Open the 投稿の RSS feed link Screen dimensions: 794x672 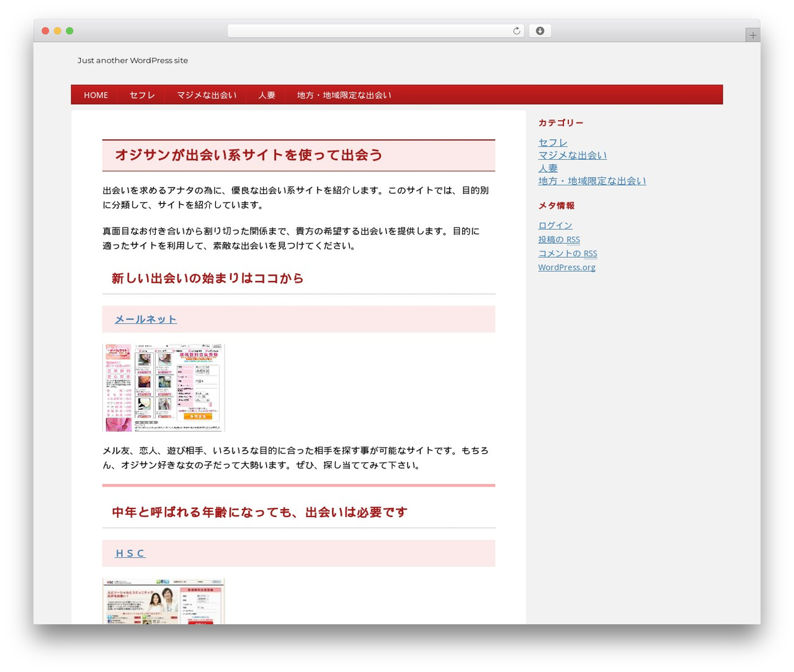click(x=559, y=239)
